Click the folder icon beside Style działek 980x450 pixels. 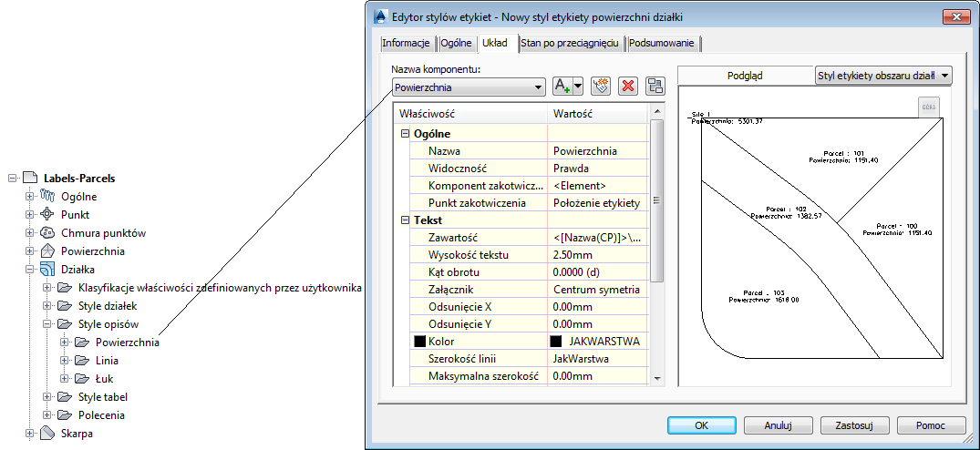click(x=65, y=306)
